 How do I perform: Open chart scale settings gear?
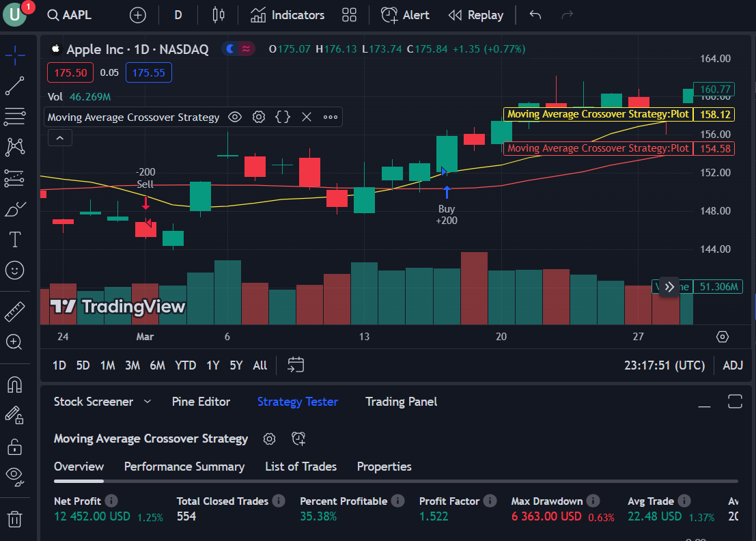pos(723,337)
